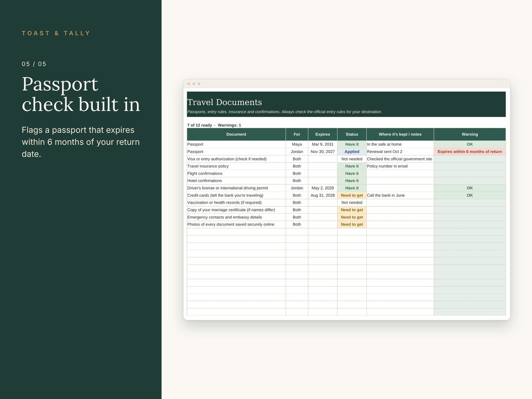Select the "Maya" cell in the For column

click(297, 144)
